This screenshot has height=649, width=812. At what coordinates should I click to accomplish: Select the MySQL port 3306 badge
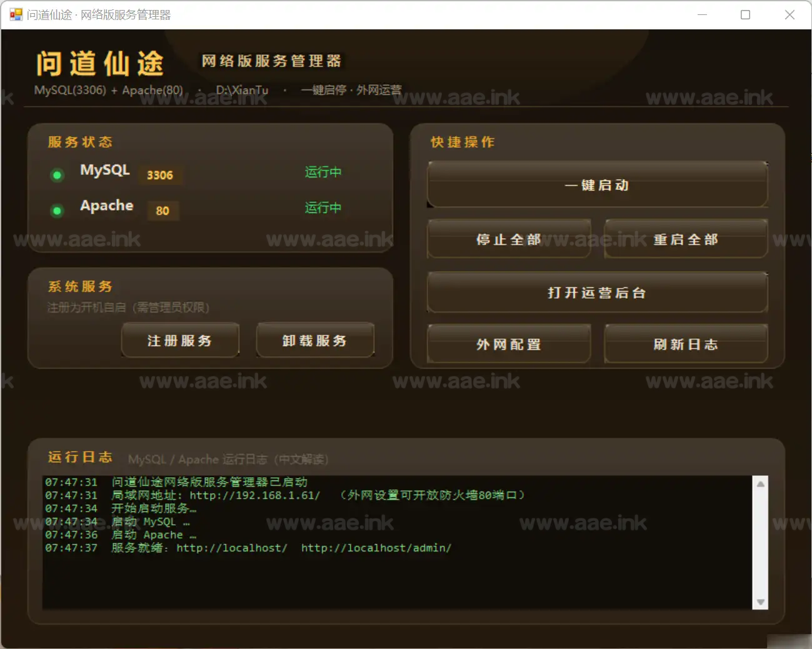(x=160, y=175)
